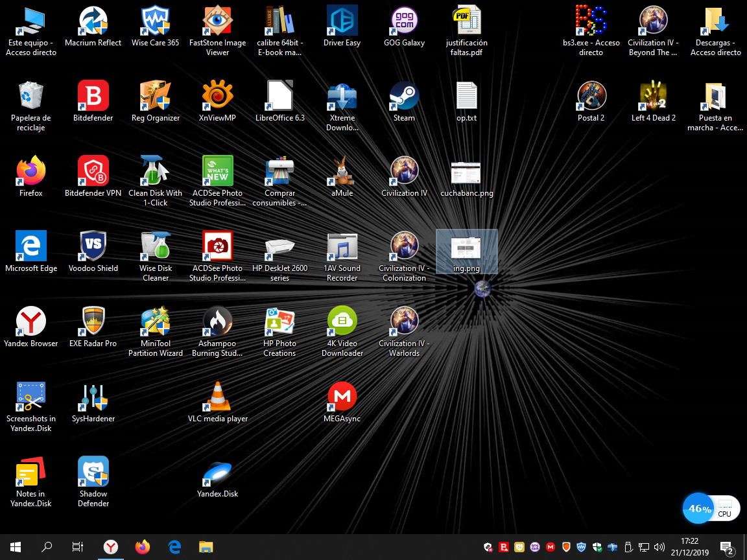Select the MEGAsync desktop icon

[x=342, y=397]
